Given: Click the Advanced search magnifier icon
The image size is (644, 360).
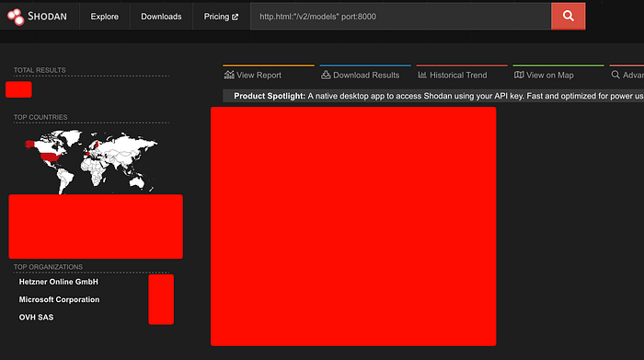Looking at the screenshot, I should click(615, 75).
